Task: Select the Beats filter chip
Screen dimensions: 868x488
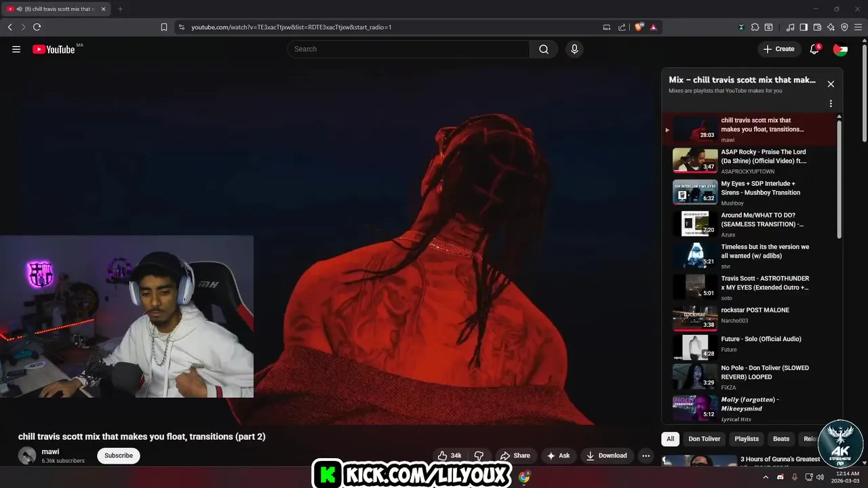Action: tap(781, 439)
